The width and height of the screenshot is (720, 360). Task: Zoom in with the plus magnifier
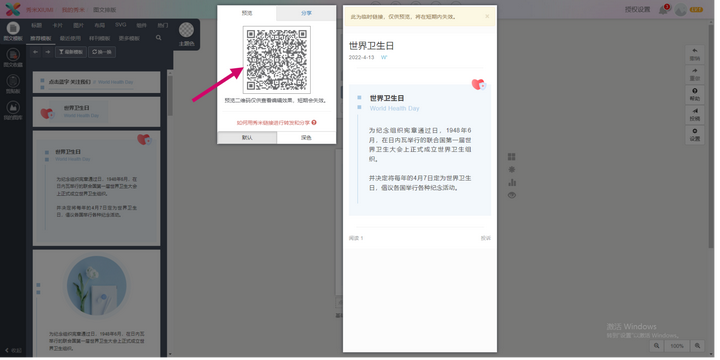(x=698, y=346)
